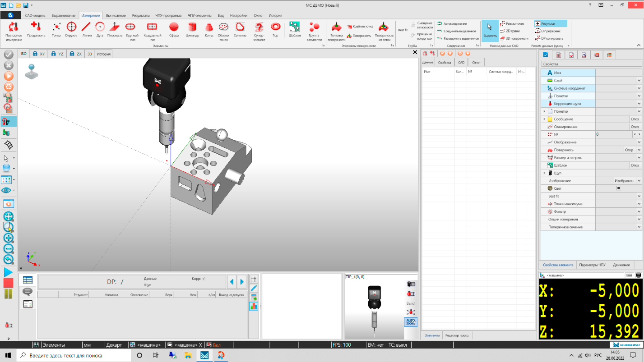The image size is (644, 362).
Task: Open the Шаблон template tool
Action: pos(295,29)
